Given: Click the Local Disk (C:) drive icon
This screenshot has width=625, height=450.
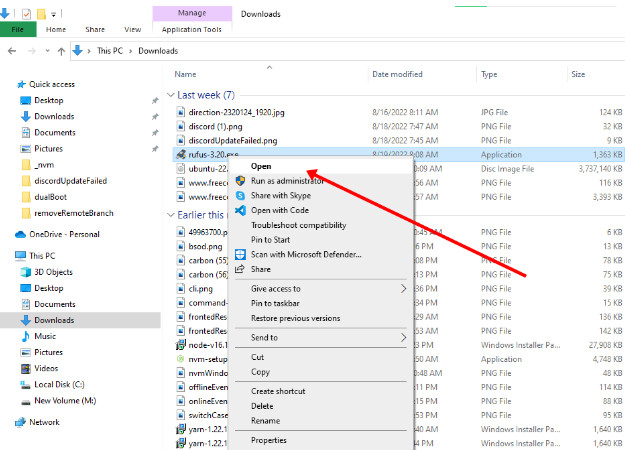Looking at the screenshot, I should pos(26,385).
